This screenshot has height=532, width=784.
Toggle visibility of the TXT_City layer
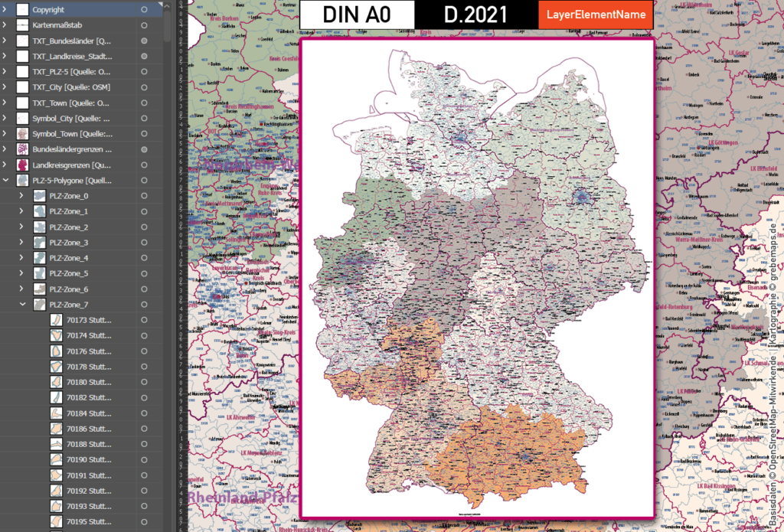pyautogui.click(x=145, y=86)
